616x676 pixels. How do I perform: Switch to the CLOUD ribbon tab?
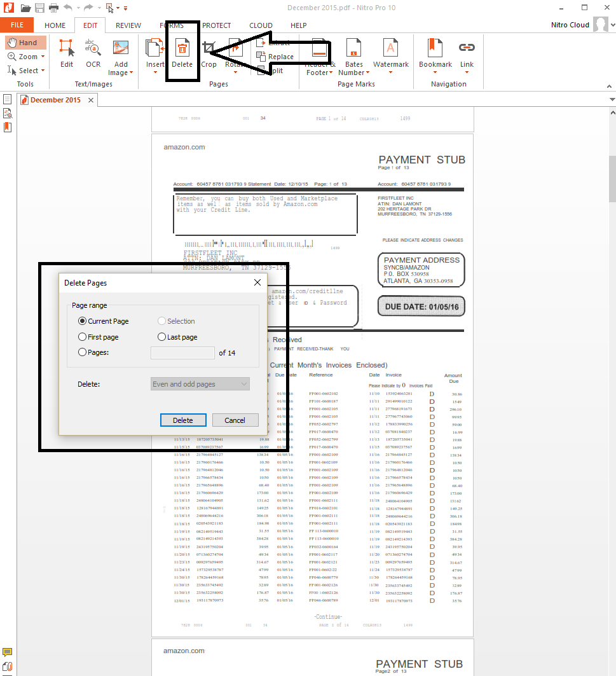[261, 25]
